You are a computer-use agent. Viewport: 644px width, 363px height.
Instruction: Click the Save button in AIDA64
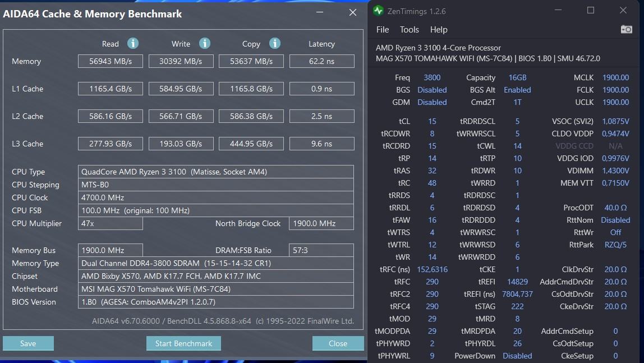tap(28, 343)
